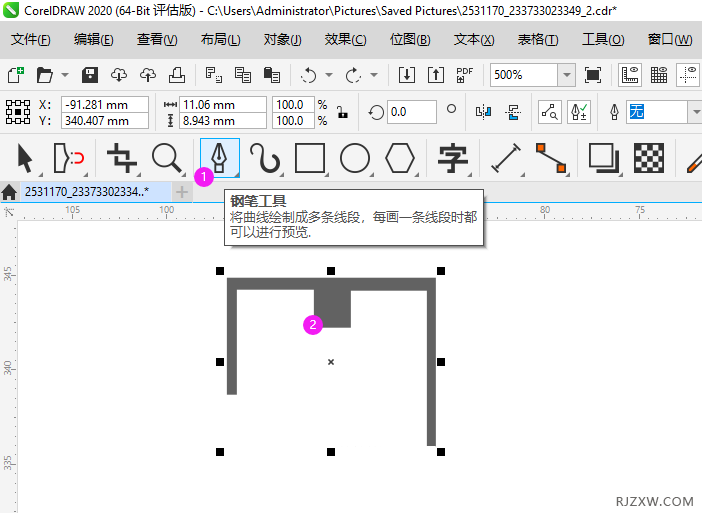The width and height of the screenshot is (702, 513).
Task: Click the Open folder icon
Action: click(x=45, y=75)
